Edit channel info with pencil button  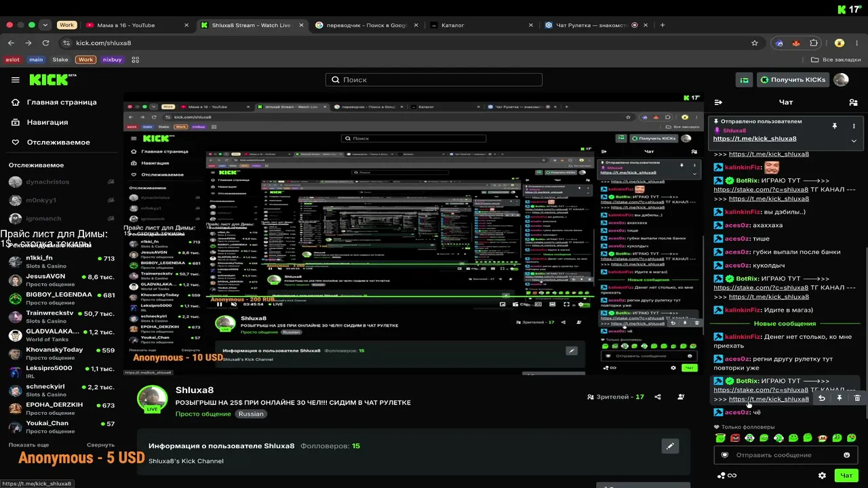[670, 446]
